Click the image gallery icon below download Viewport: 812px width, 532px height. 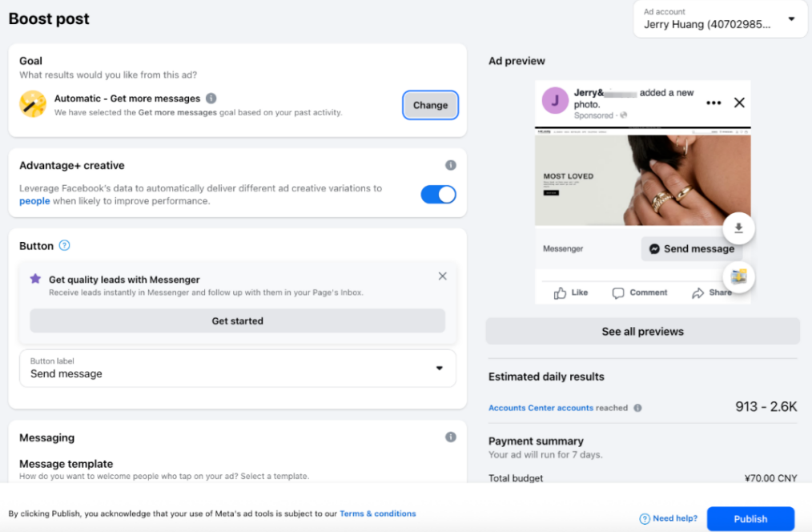(738, 276)
